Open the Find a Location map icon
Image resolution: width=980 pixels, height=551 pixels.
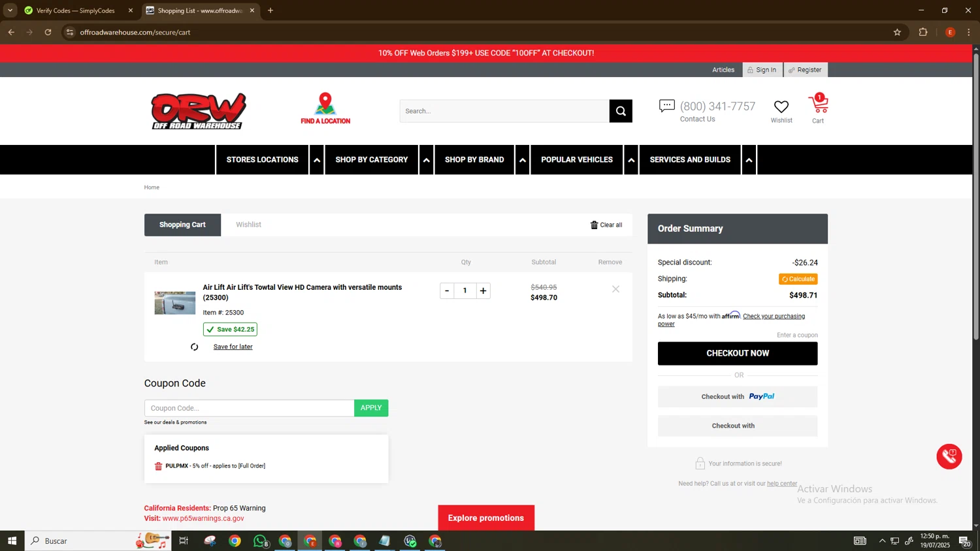[x=325, y=108]
